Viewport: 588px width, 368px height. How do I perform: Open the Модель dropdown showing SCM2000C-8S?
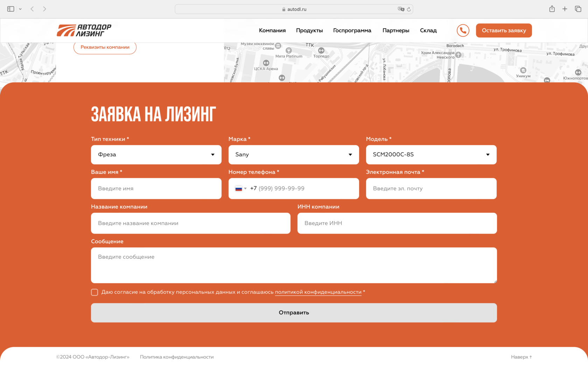pyautogui.click(x=431, y=155)
